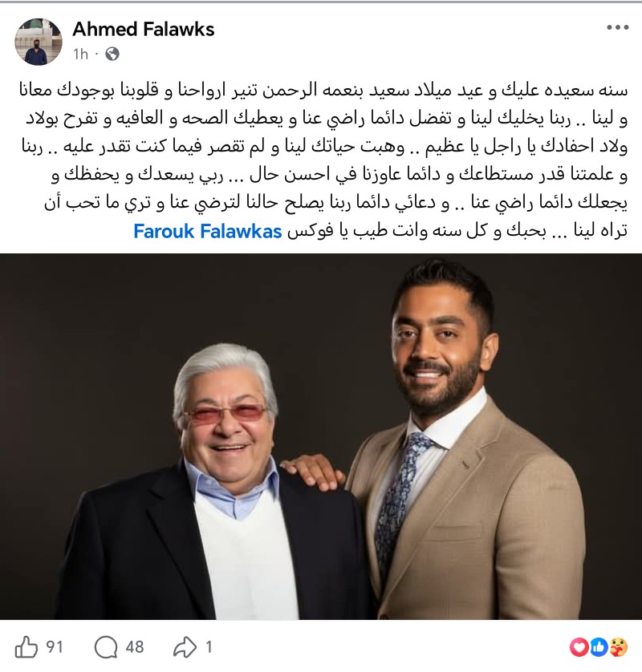The image size is (642, 672).
Task: Click the red heart reaction icon
Action: click(579, 647)
